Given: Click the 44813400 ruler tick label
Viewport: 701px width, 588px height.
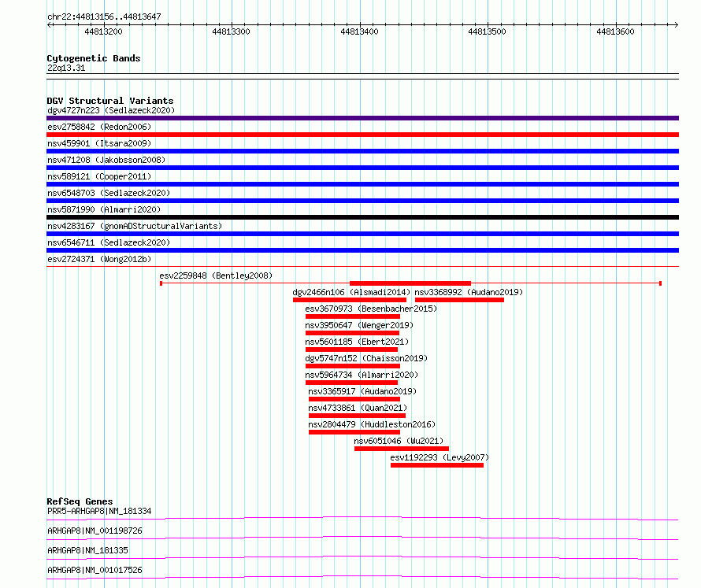Looking at the screenshot, I should click(359, 31).
